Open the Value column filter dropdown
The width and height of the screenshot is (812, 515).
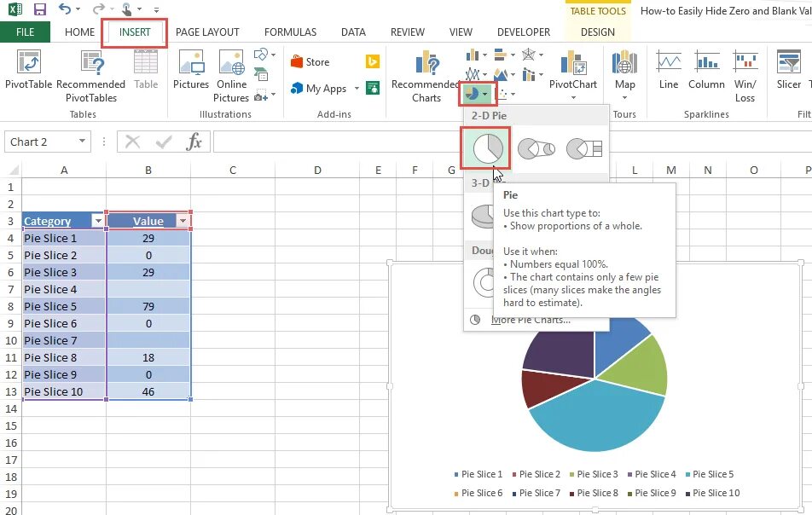pos(183,221)
